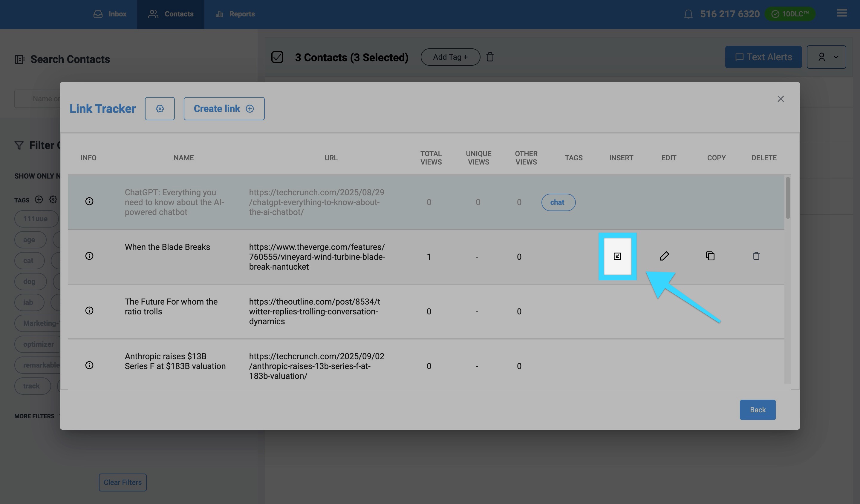This screenshot has height=504, width=860.
Task: Click the techcrunch.com chatgpt URL
Action: [x=316, y=202]
